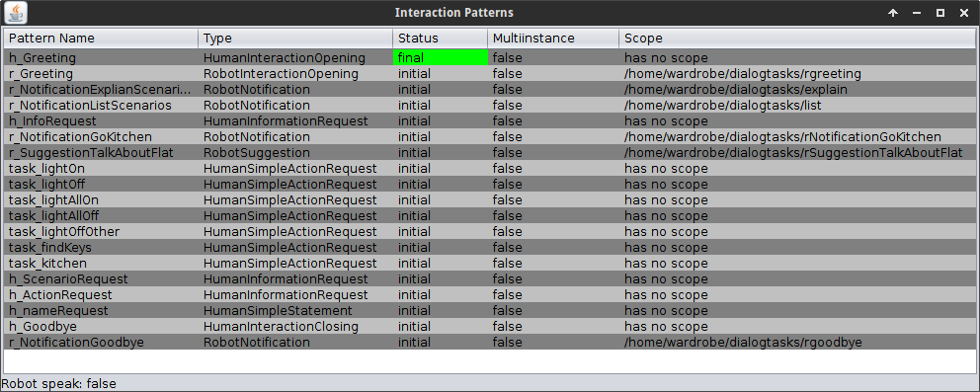Click the Status column header
This screenshot has height=392, width=980.
(441, 39)
